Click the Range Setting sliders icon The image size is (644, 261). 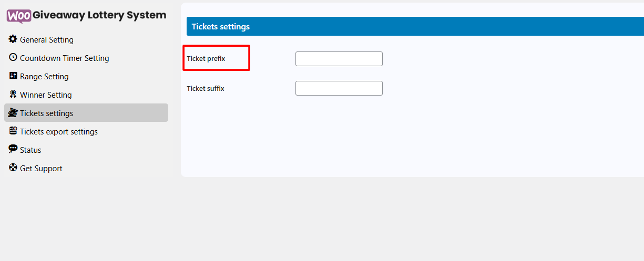[13, 76]
